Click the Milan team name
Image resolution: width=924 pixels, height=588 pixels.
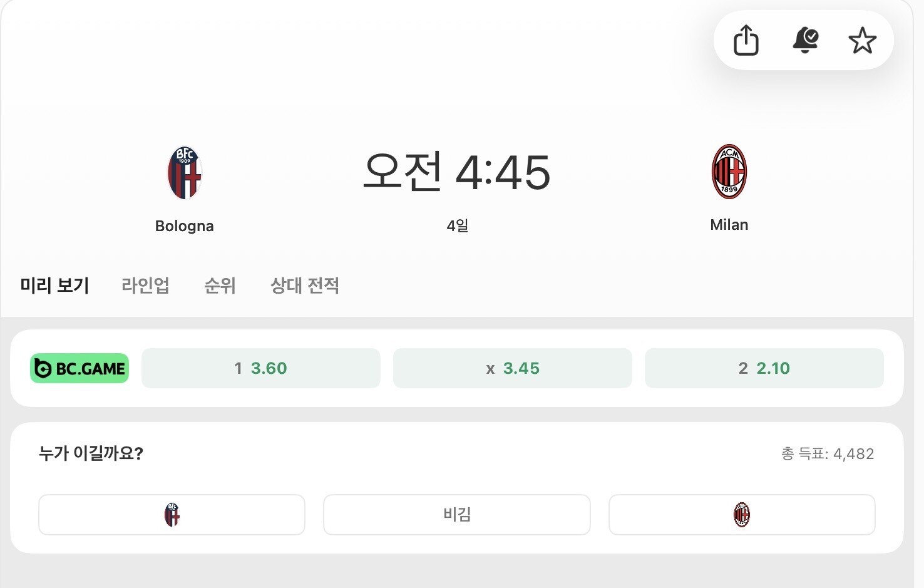click(729, 225)
